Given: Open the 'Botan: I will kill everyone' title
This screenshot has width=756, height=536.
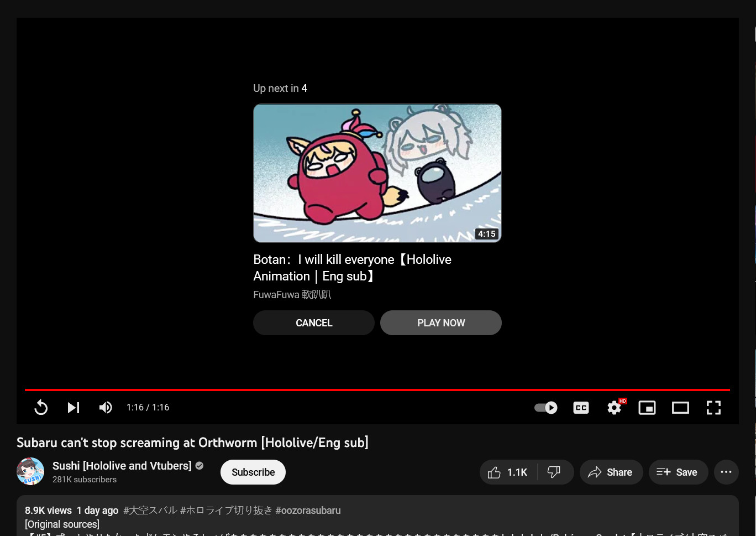Looking at the screenshot, I should 353,268.
